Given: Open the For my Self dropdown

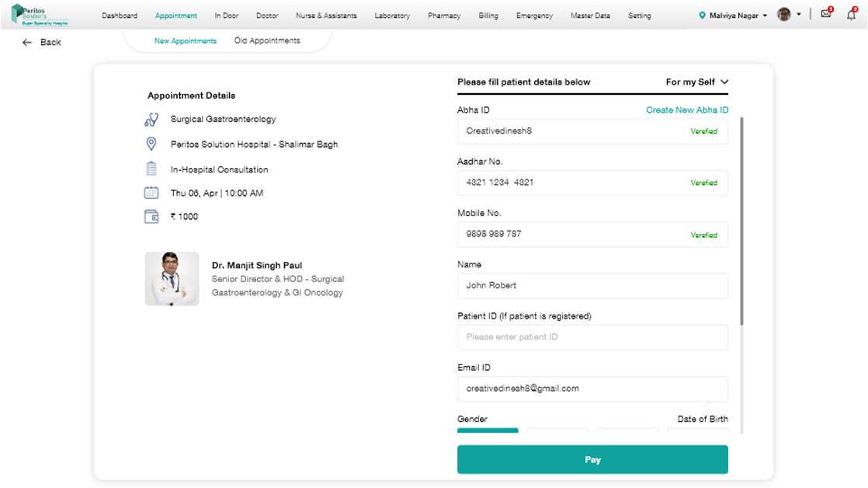Looking at the screenshot, I should point(696,82).
